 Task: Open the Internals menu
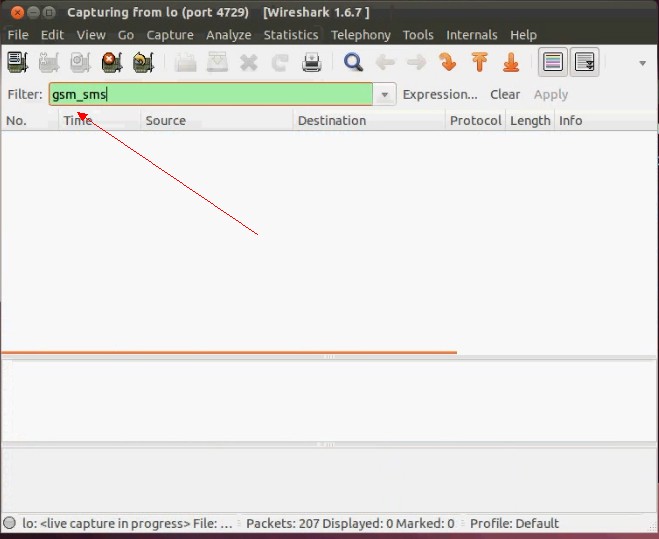(x=472, y=35)
